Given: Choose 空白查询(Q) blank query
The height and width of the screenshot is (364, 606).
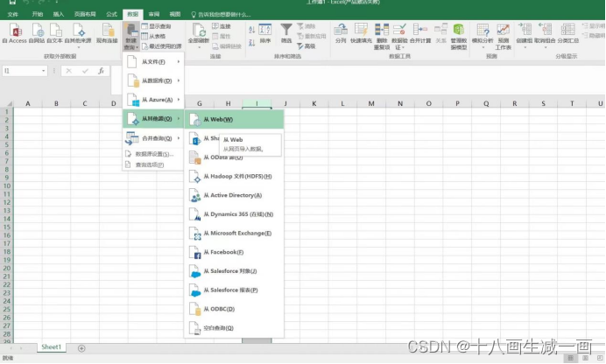Looking at the screenshot, I should pos(234,328).
